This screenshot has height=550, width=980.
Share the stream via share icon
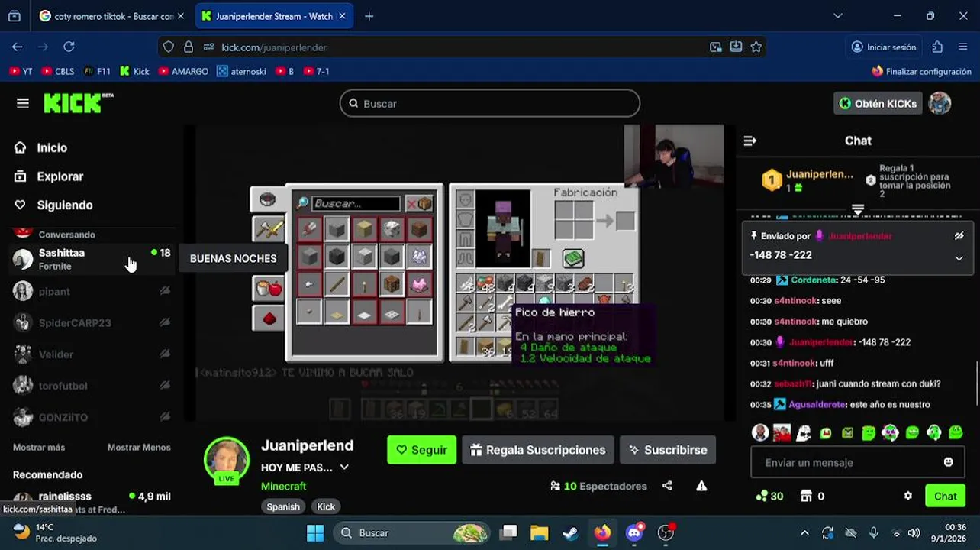667,486
